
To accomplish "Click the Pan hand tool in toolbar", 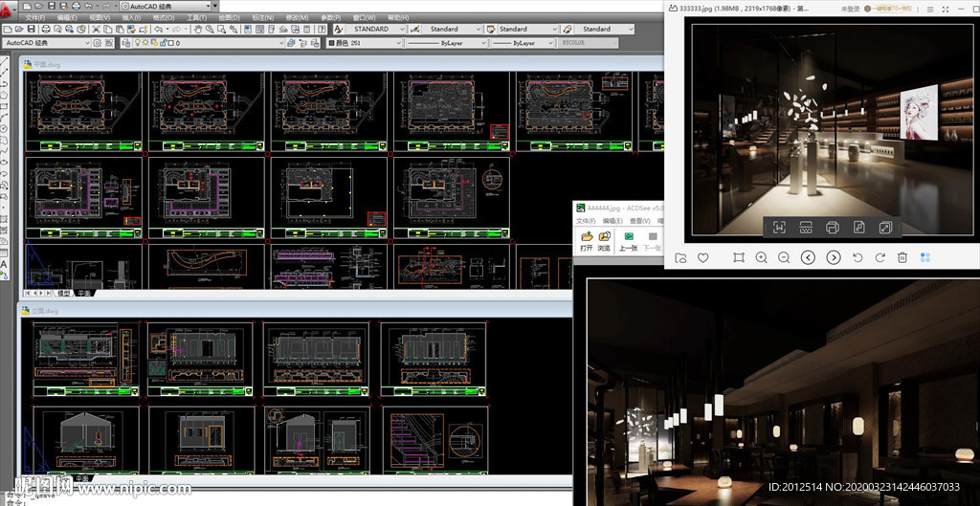I will (x=196, y=30).
